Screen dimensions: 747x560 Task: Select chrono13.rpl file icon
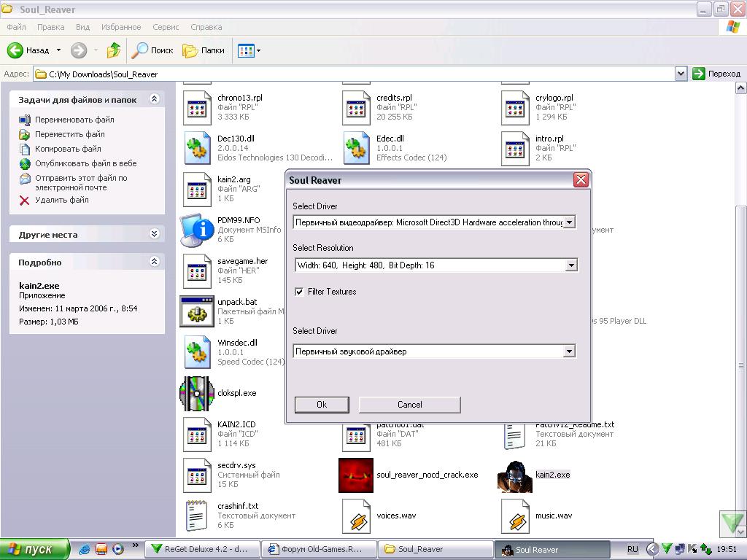pyautogui.click(x=197, y=108)
